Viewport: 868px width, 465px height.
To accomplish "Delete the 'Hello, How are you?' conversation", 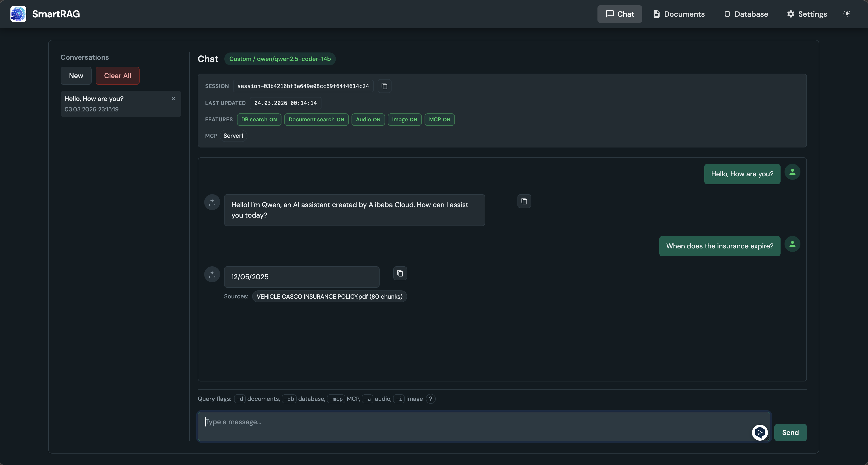I will point(173,99).
